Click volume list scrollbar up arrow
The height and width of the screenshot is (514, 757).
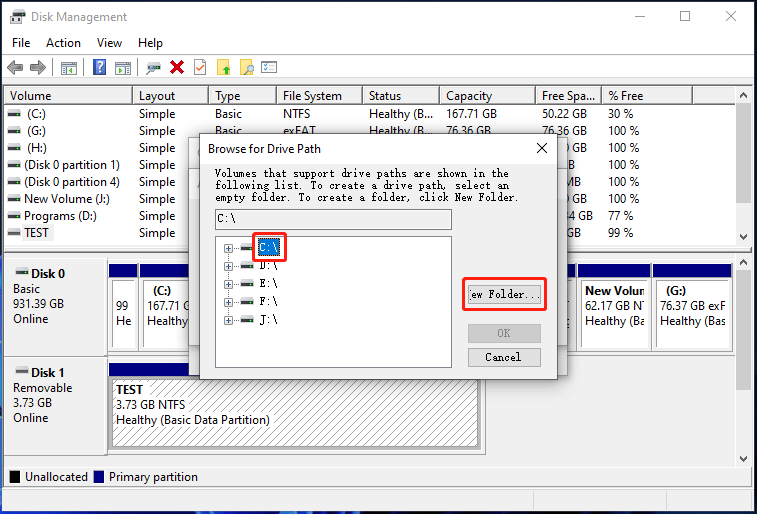(743, 96)
